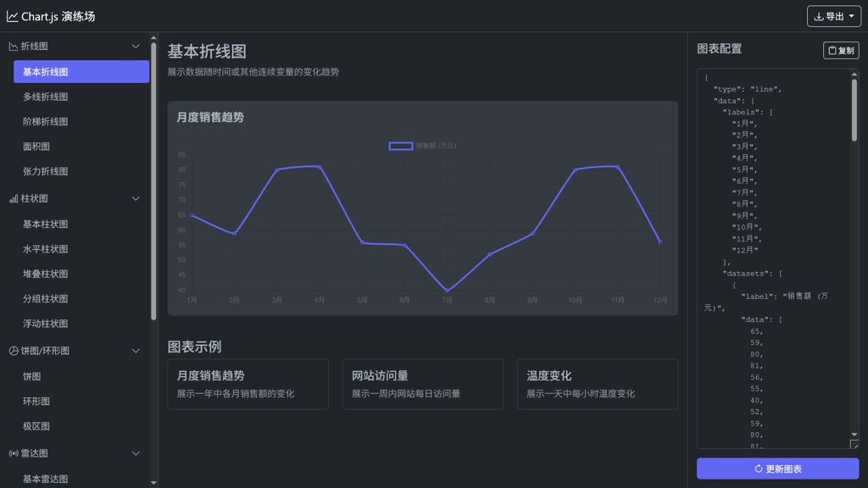The image size is (868, 488).
Task: Click the pie chart icon beside 饼图/环形图
Action: point(14,351)
